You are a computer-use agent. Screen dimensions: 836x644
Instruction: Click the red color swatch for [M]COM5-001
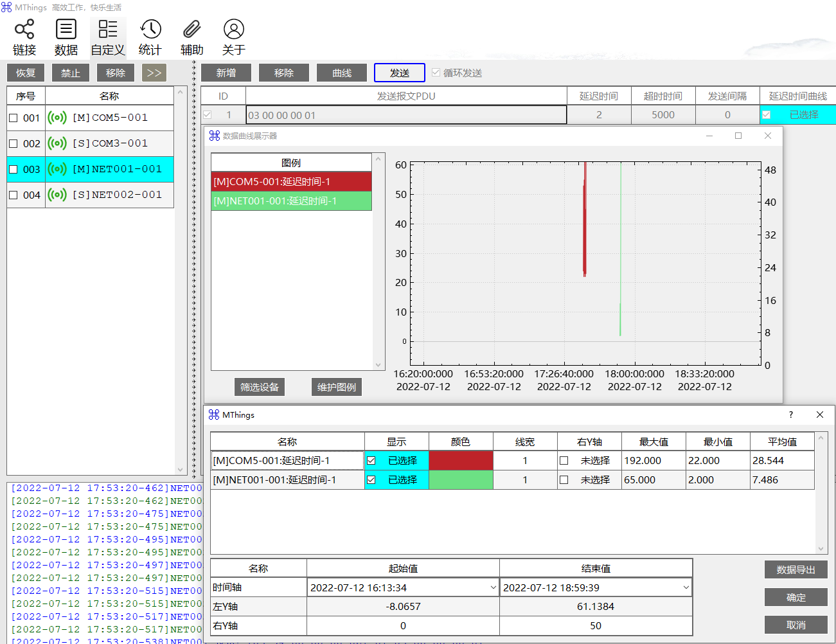click(461, 461)
